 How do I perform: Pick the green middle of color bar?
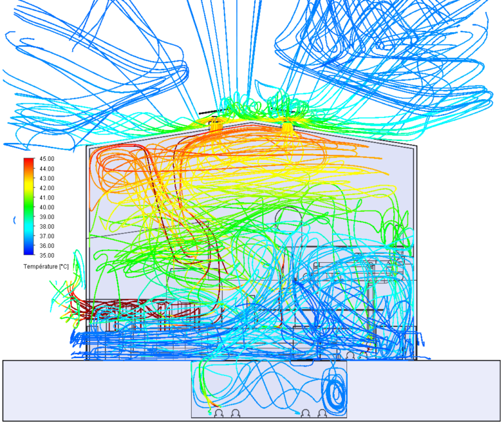pos(29,207)
